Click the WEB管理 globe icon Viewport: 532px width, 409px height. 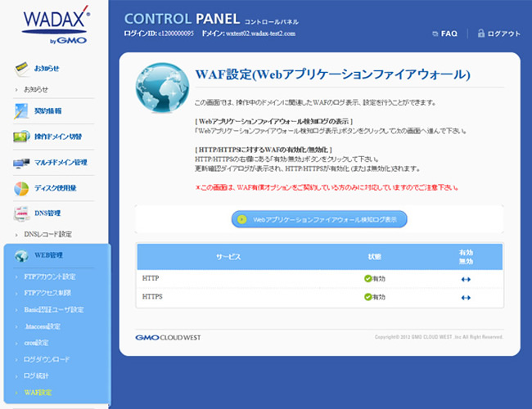[23, 257]
